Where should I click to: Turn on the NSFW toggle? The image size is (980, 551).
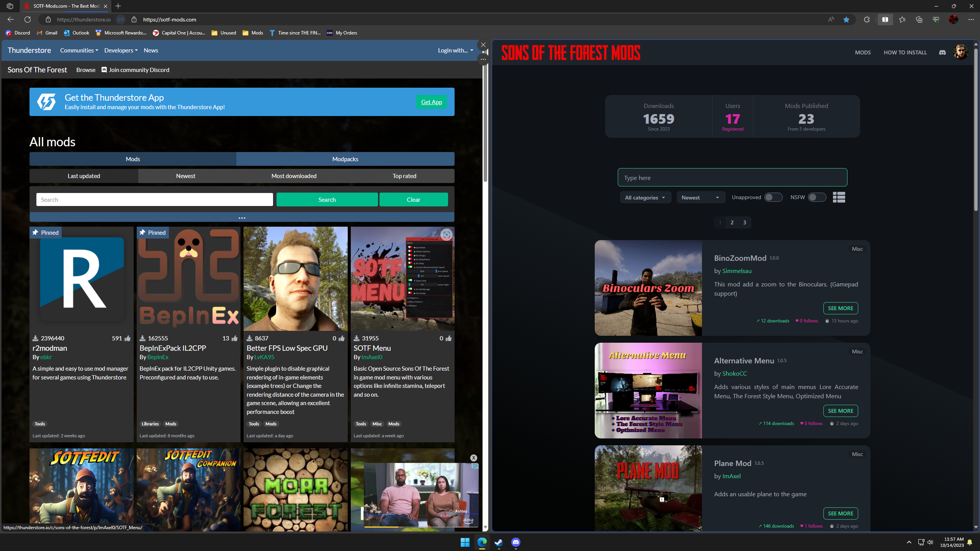(x=816, y=197)
